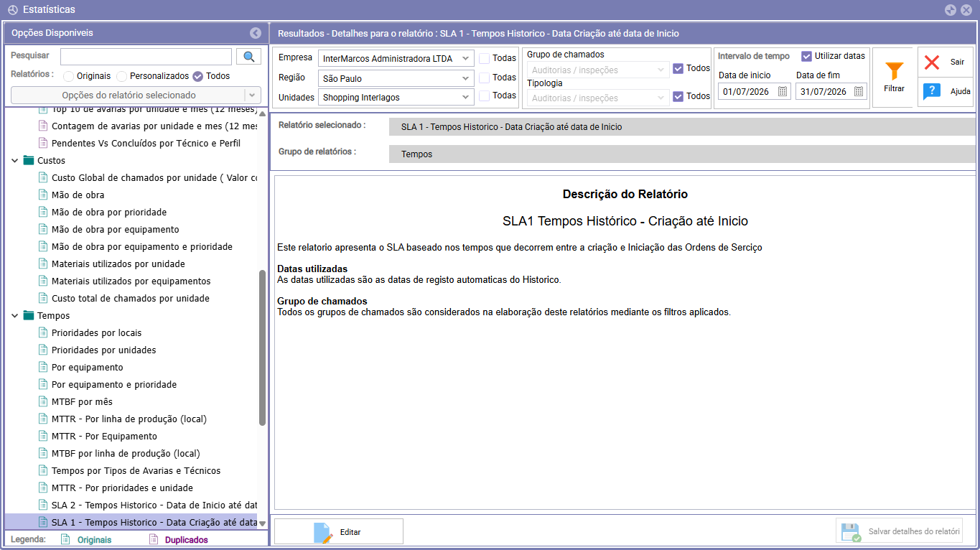Select report Materiais utilizados por unidade
Viewport: 980px width, 550px height.
coord(118,264)
